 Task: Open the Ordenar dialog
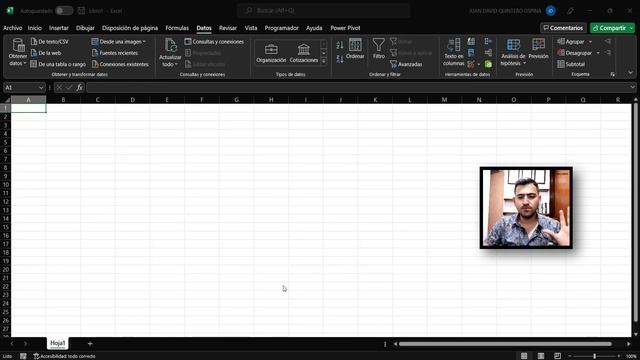pos(355,49)
